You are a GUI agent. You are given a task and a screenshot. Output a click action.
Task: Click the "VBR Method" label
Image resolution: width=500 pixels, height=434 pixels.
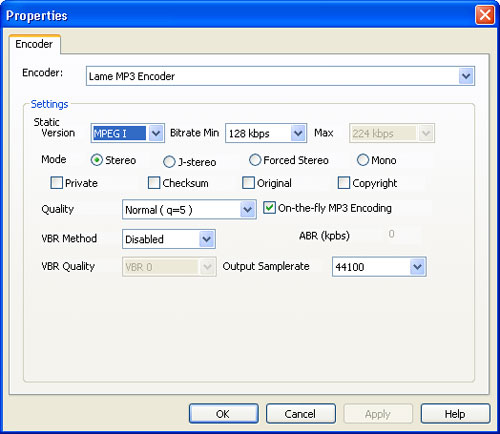tap(69, 238)
